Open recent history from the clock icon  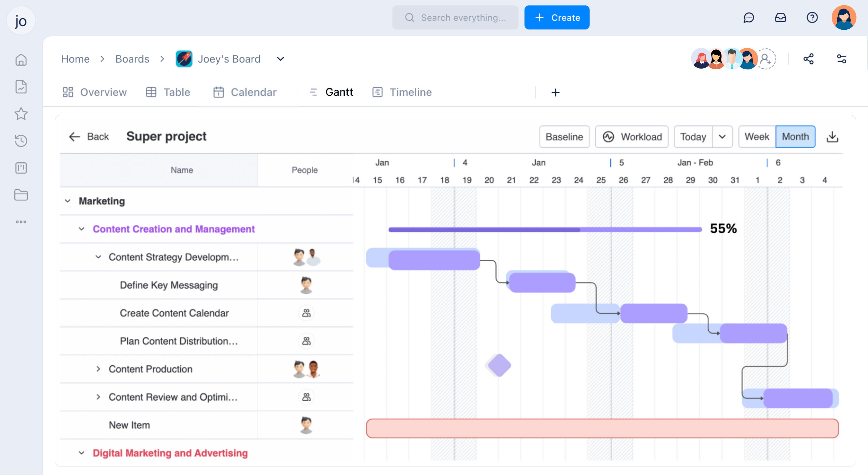(21, 141)
